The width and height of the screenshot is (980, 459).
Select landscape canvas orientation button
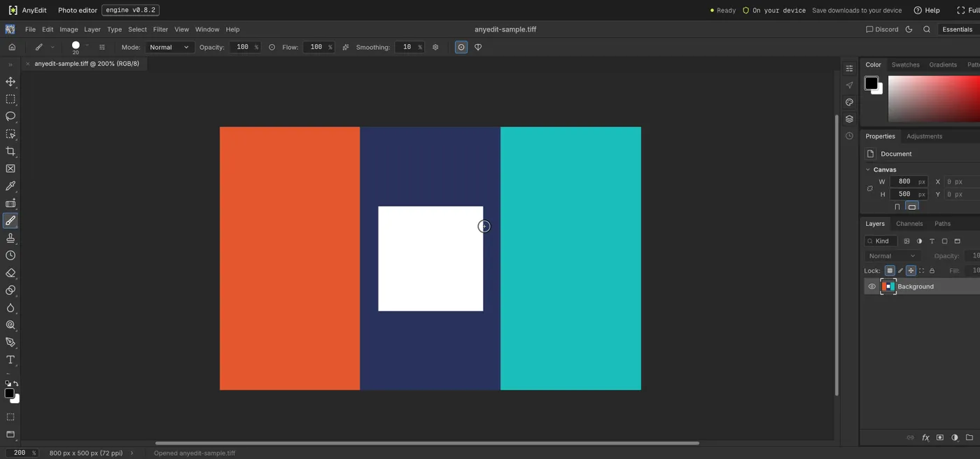tap(911, 206)
